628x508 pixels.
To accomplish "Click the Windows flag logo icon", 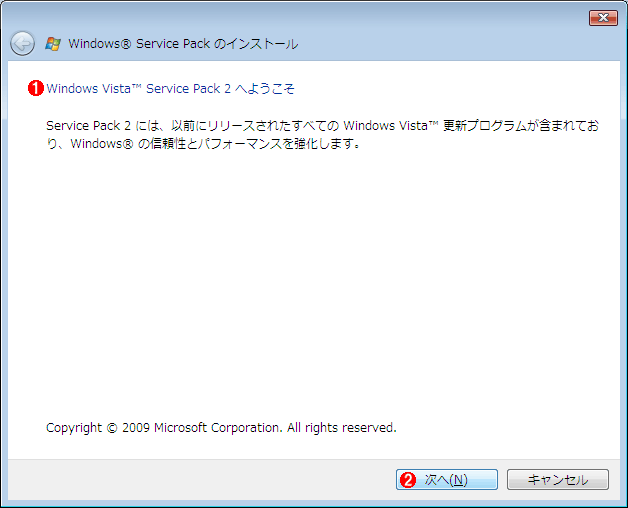I will click(53, 44).
